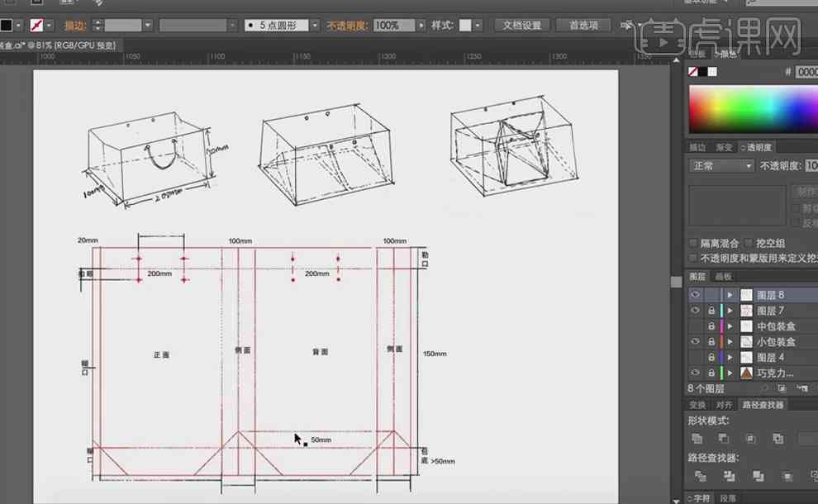The height and width of the screenshot is (504, 818).
Task: Click the Intersect shape mode icon
Action: tap(751, 438)
